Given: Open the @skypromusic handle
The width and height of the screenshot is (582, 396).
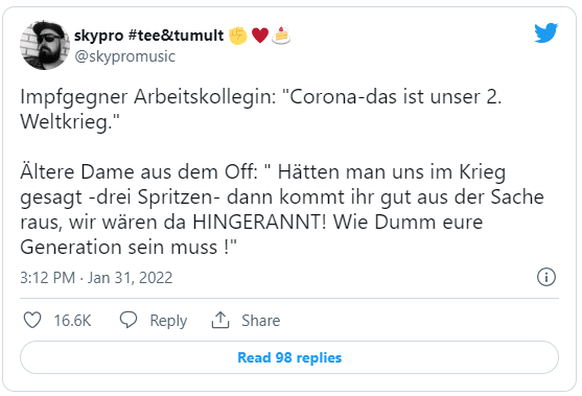Looking at the screenshot, I should (125, 56).
